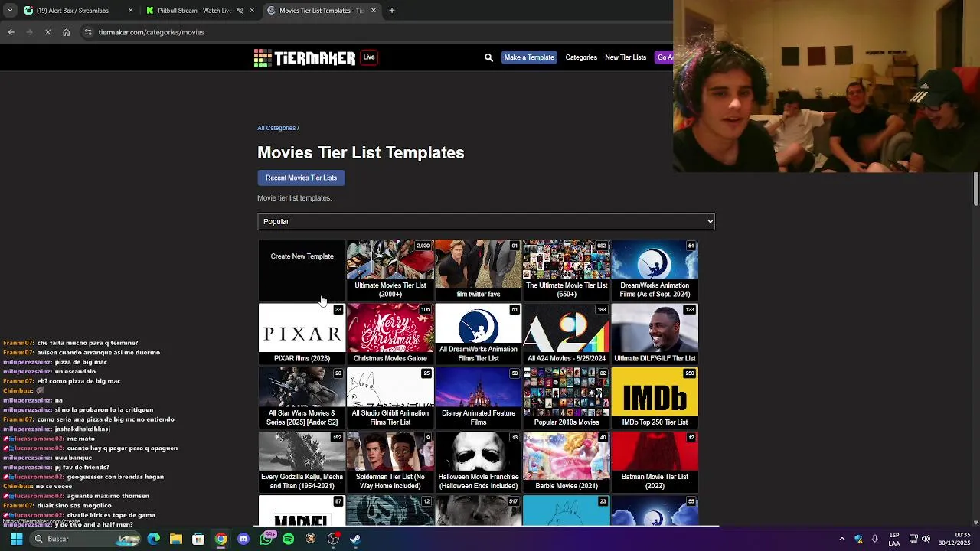Click the page vertical scrollbar thumb

click(975, 189)
